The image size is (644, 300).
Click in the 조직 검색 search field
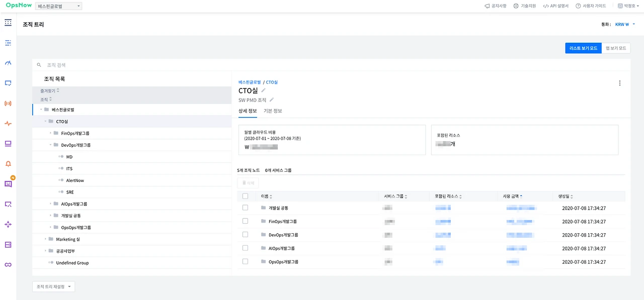(331, 65)
